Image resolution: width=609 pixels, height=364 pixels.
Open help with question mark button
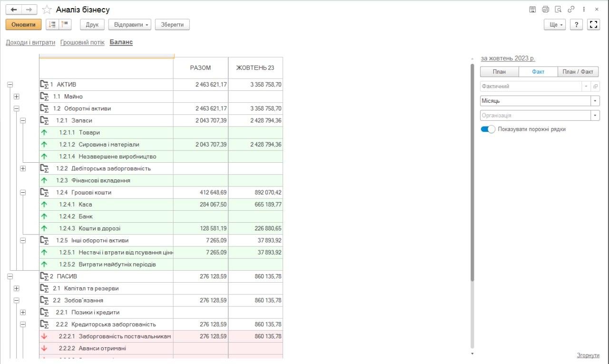coord(576,25)
